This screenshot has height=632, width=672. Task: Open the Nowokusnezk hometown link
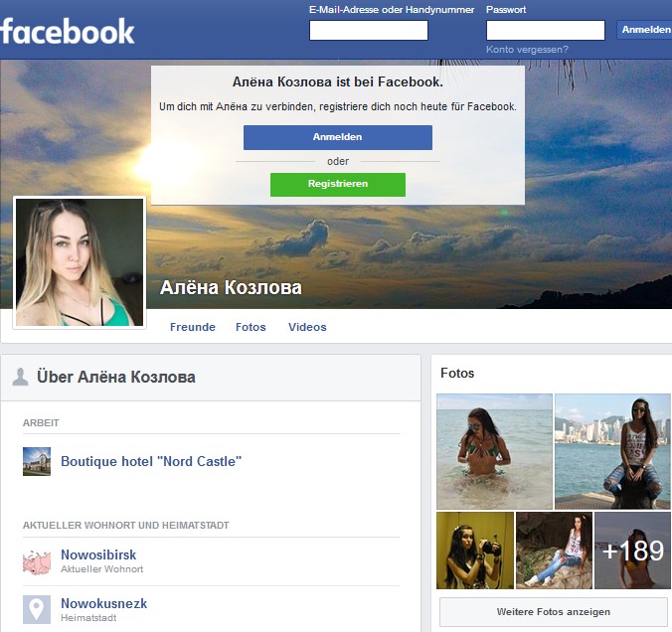104,603
